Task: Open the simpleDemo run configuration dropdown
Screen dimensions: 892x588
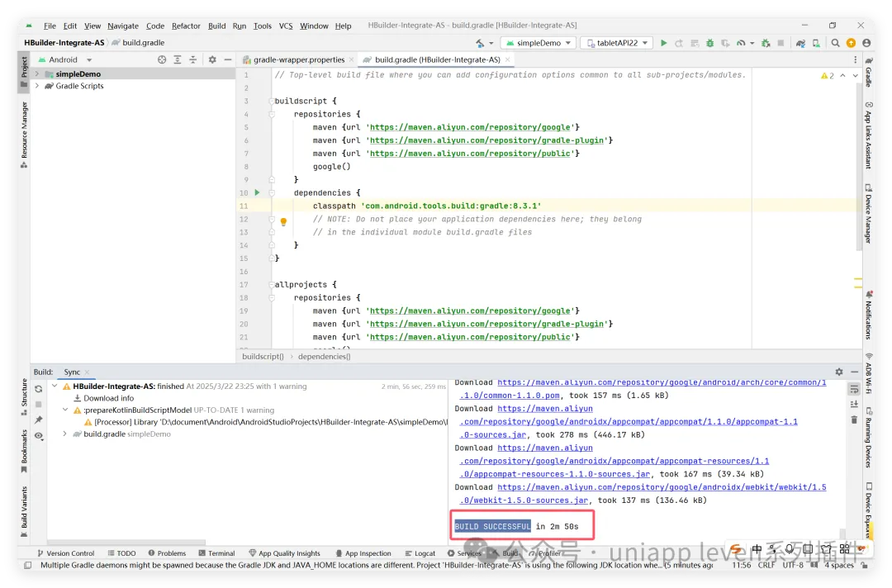Action: [539, 43]
